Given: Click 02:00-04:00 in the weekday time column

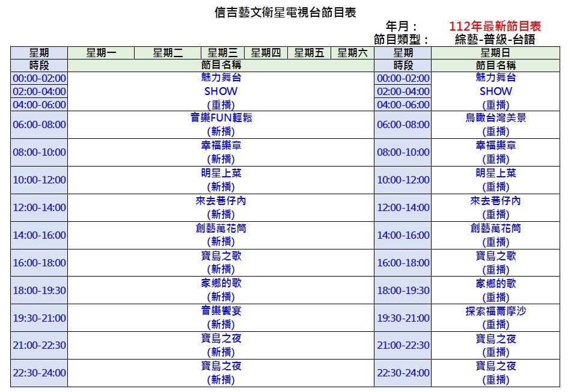Looking at the screenshot, I should 39,91.
